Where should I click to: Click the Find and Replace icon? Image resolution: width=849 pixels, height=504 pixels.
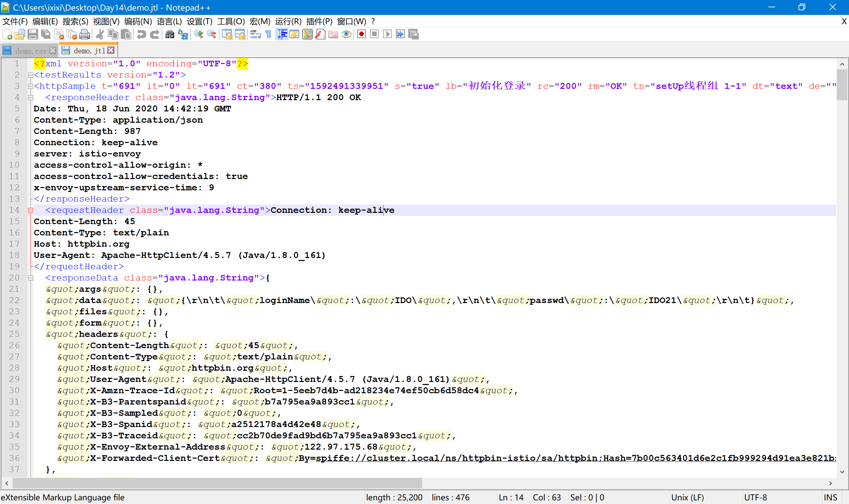183,34
